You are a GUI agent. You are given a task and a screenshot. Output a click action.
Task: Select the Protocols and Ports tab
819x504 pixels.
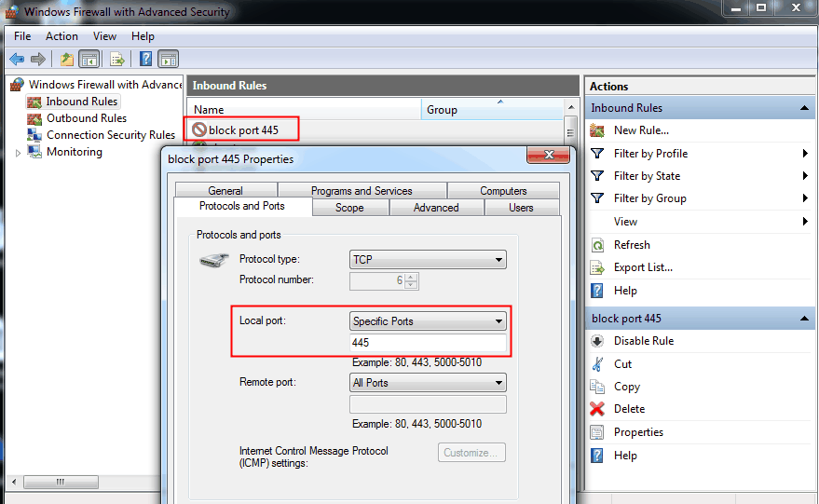point(242,206)
